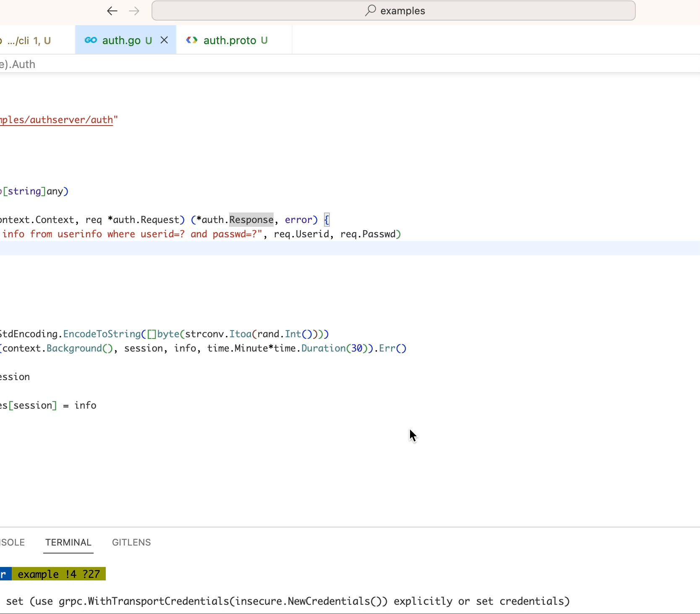Click the Auth breadcrumb segment
The image size is (700, 614).
coord(24,64)
